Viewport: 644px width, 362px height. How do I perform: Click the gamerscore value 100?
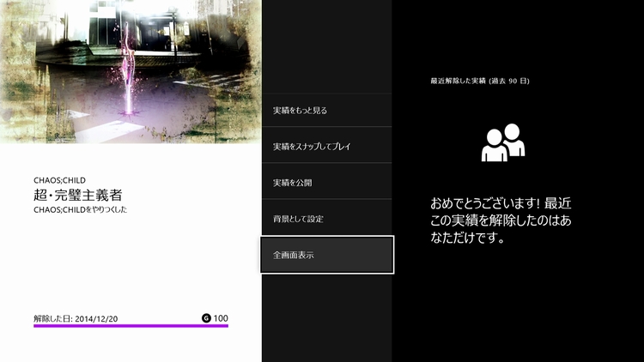[x=221, y=318]
